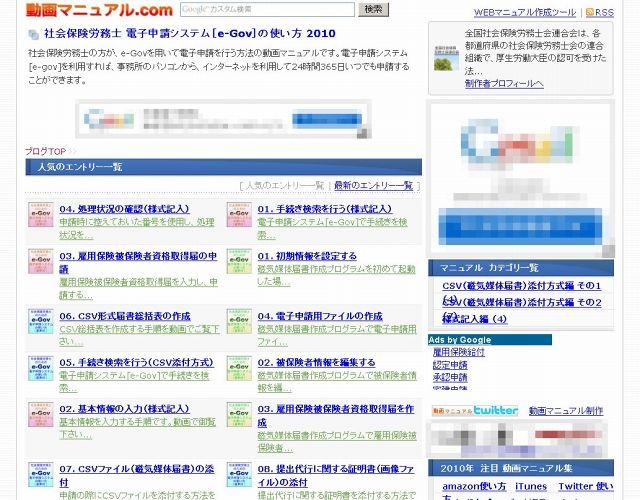This screenshot has width=640, height=500.
Task: Switch to 最新のエントリー一覧 tab
Action: coord(373,186)
